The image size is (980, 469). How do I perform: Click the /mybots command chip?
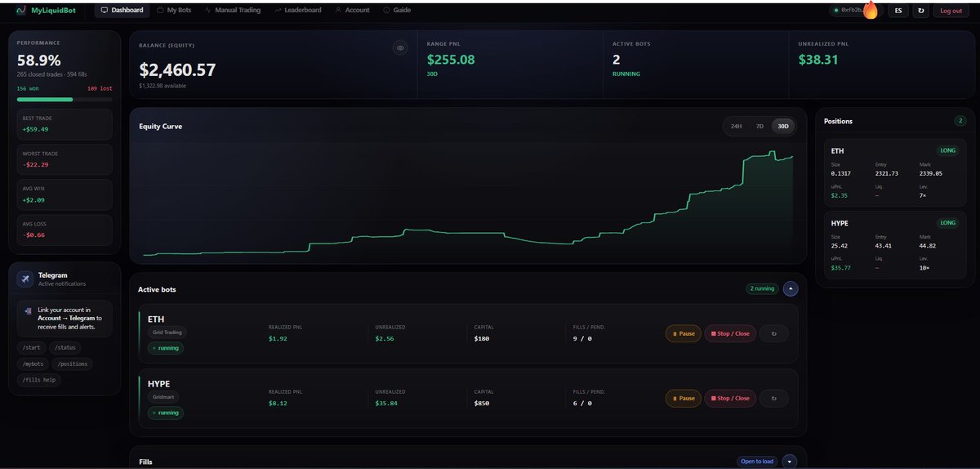click(33, 364)
